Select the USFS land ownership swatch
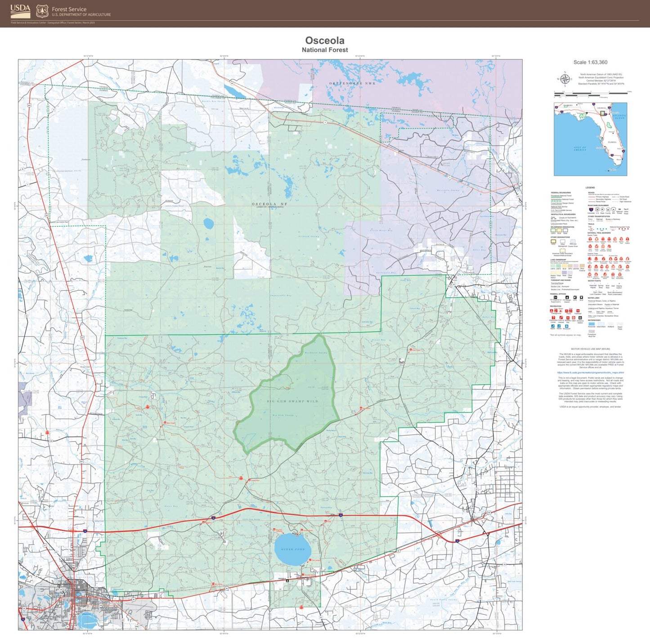The height and width of the screenshot is (644, 650). click(x=553, y=266)
